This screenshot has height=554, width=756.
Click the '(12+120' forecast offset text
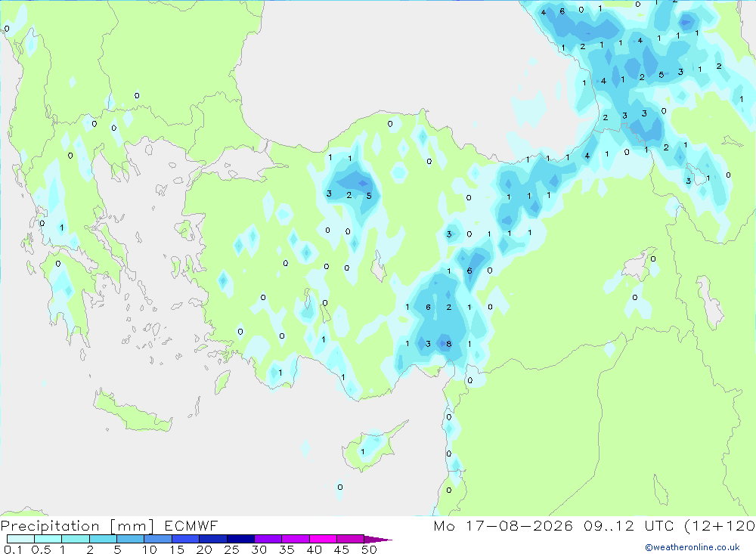click(720, 526)
